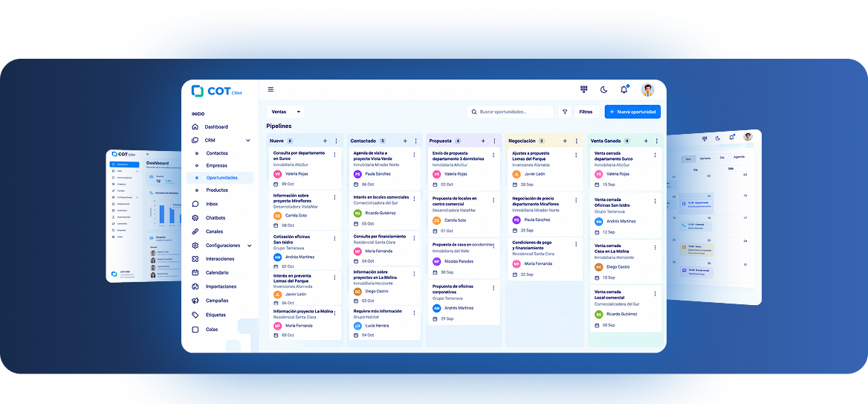Click the COT CRM logo
Image resolution: width=868 pixels, height=404 pixels.
pos(216,91)
